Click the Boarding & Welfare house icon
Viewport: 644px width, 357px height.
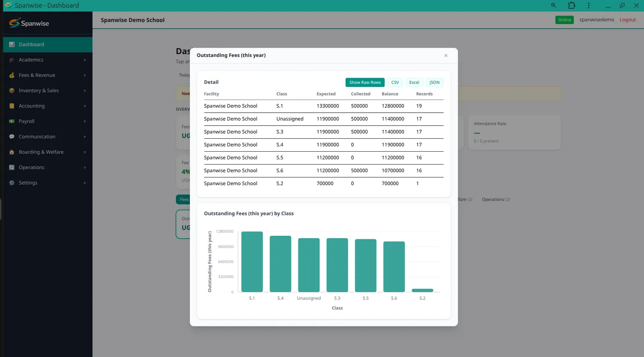click(x=12, y=152)
